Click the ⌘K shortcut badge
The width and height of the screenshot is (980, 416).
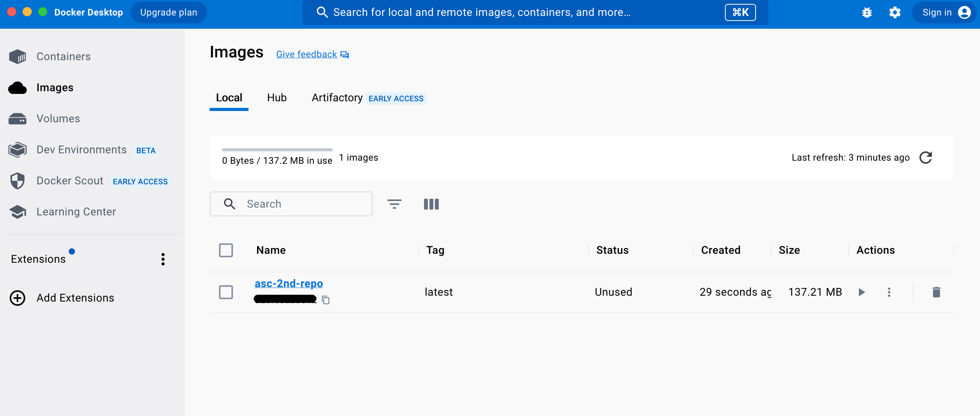tap(740, 12)
